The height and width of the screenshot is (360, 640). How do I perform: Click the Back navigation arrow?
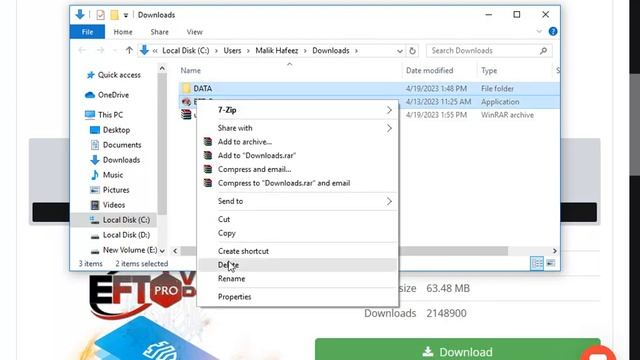click(82, 51)
